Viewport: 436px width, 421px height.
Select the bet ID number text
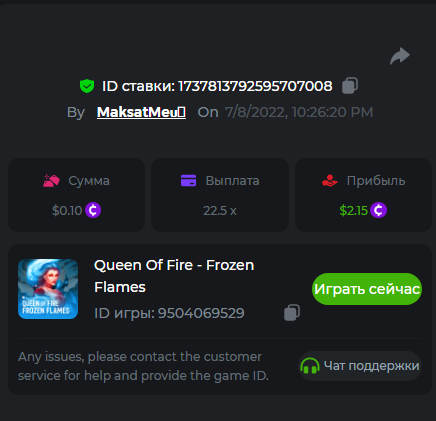255,86
